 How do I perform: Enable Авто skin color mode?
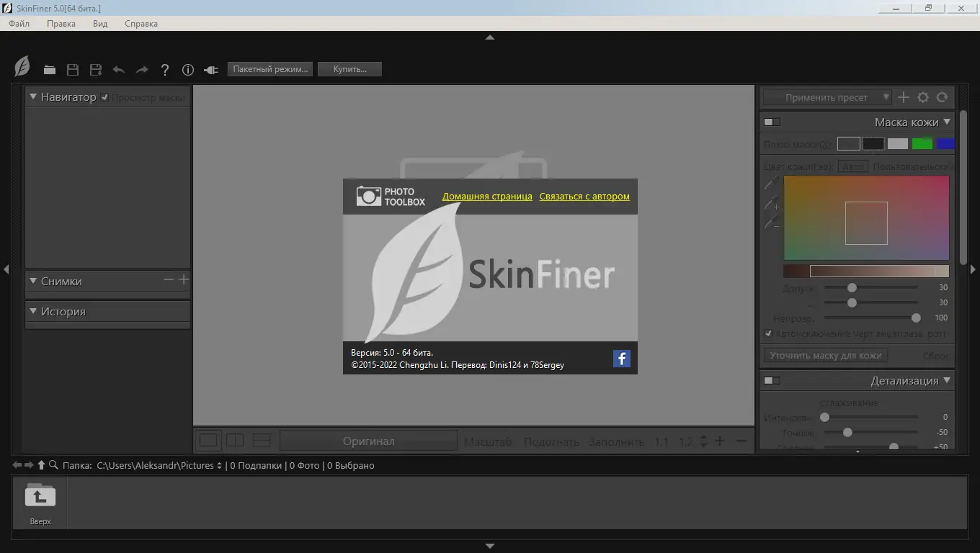pyautogui.click(x=853, y=166)
